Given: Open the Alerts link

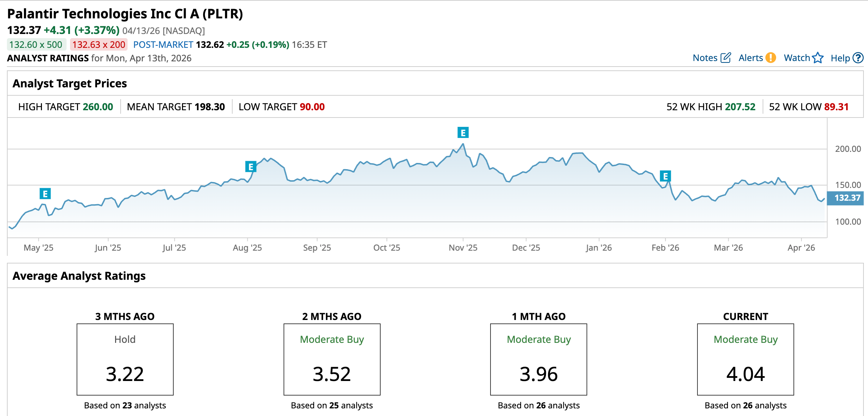Looking at the screenshot, I should coord(750,58).
